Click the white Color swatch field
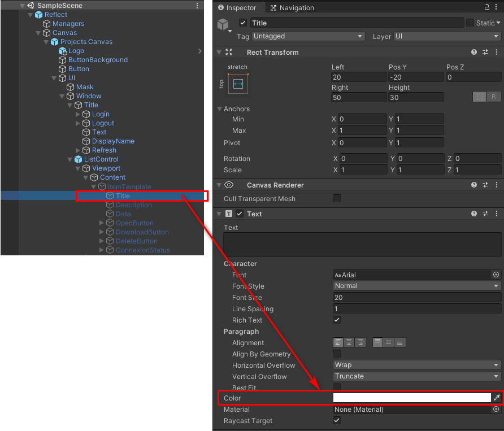This screenshot has height=431, width=504. pyautogui.click(x=412, y=398)
